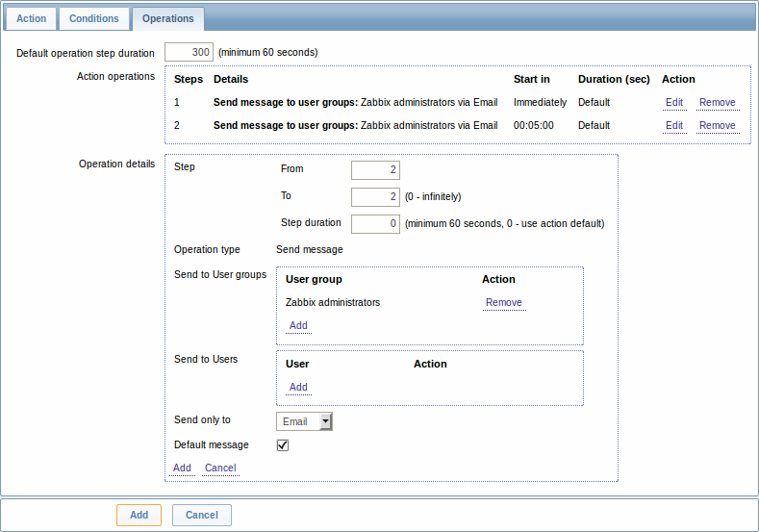Click the bottom Add button

coord(139,515)
